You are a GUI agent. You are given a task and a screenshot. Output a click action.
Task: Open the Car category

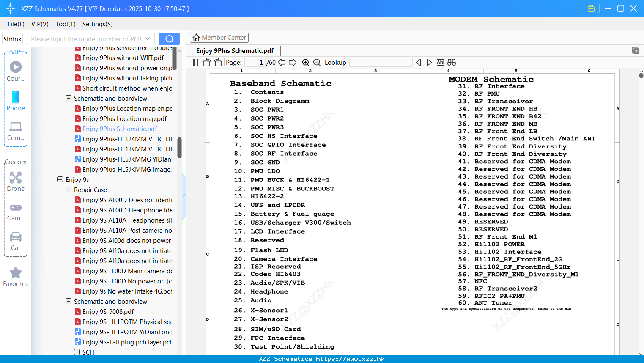pos(16,241)
